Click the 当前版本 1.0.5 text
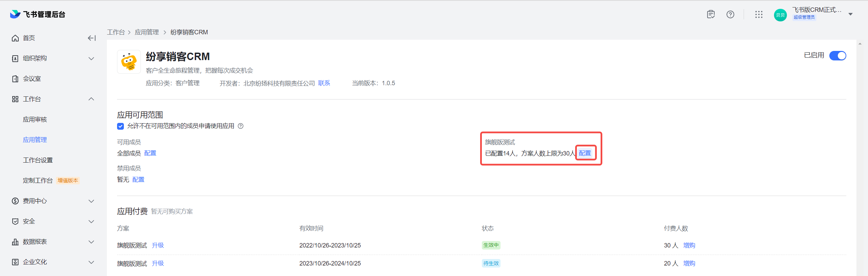The image size is (868, 276). click(373, 83)
